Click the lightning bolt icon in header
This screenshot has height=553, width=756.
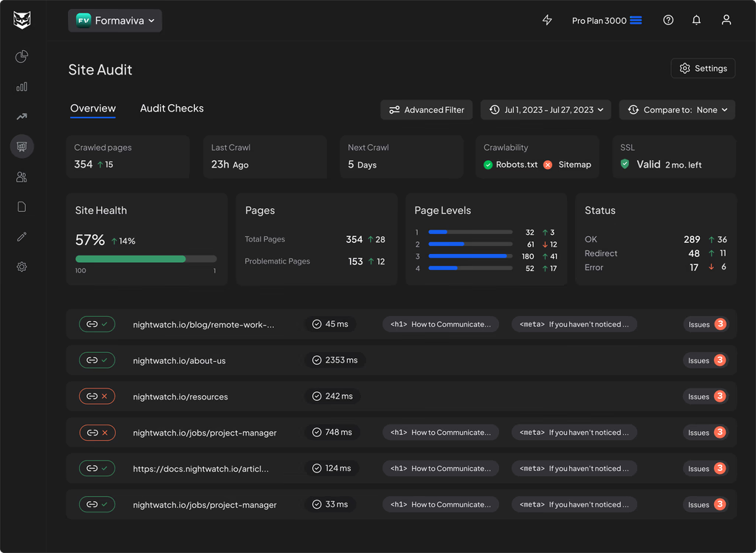point(547,20)
